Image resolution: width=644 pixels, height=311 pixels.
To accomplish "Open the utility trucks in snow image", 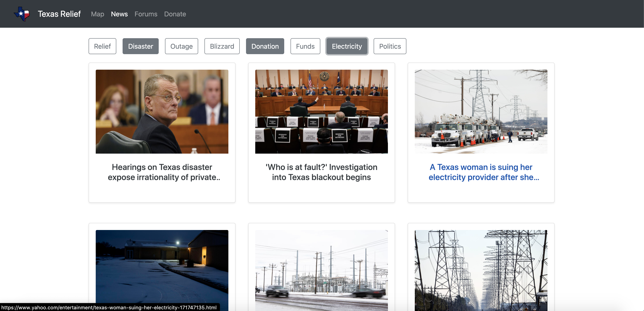I will [480, 111].
